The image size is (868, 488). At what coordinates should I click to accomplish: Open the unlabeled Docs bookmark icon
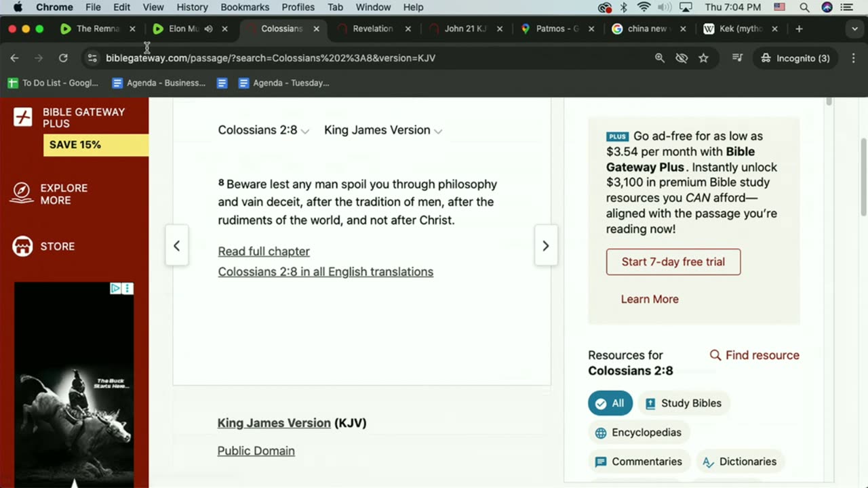click(x=222, y=83)
